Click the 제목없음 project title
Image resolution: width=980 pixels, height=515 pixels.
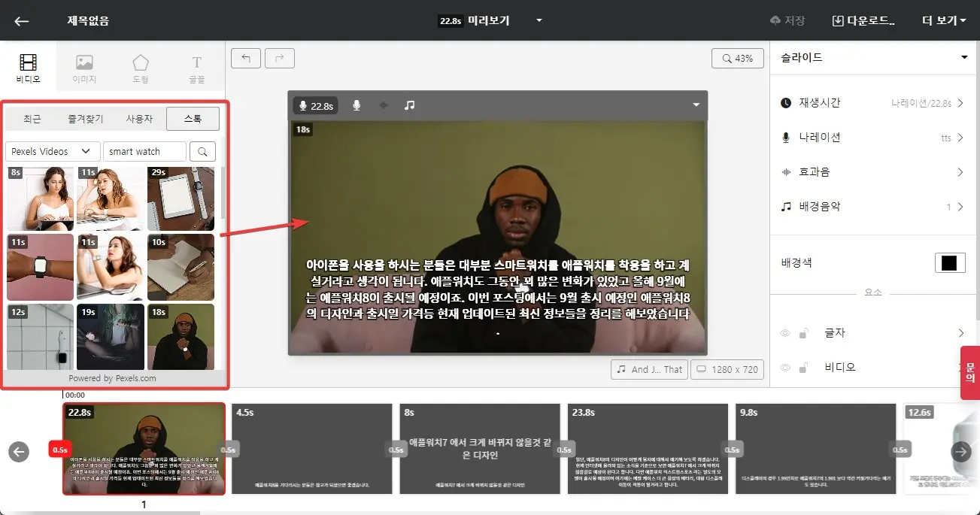[88, 21]
